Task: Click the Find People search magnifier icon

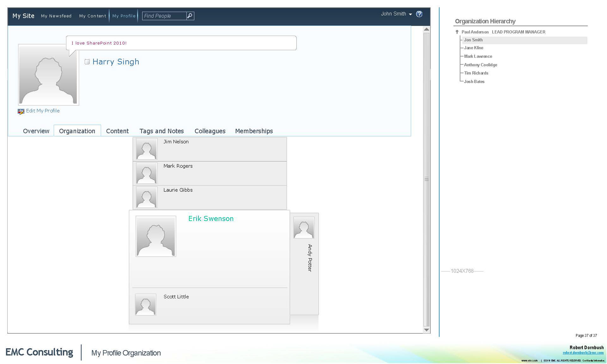Action: tap(190, 16)
